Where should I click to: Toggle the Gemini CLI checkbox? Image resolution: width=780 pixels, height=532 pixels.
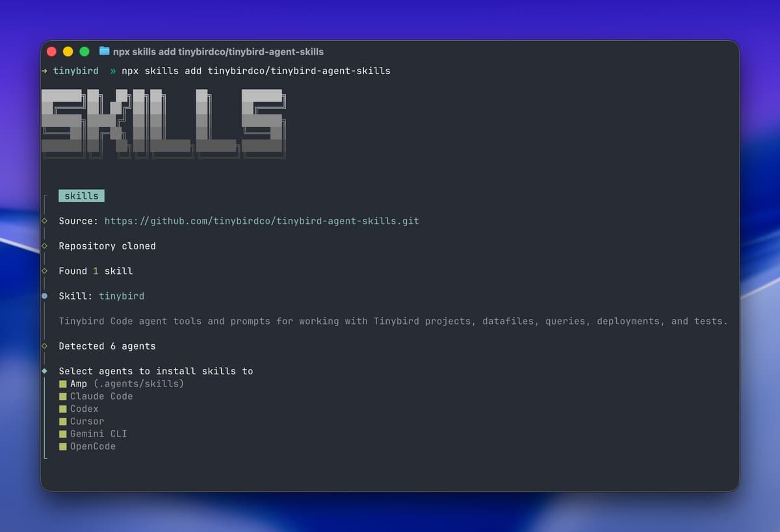point(63,434)
